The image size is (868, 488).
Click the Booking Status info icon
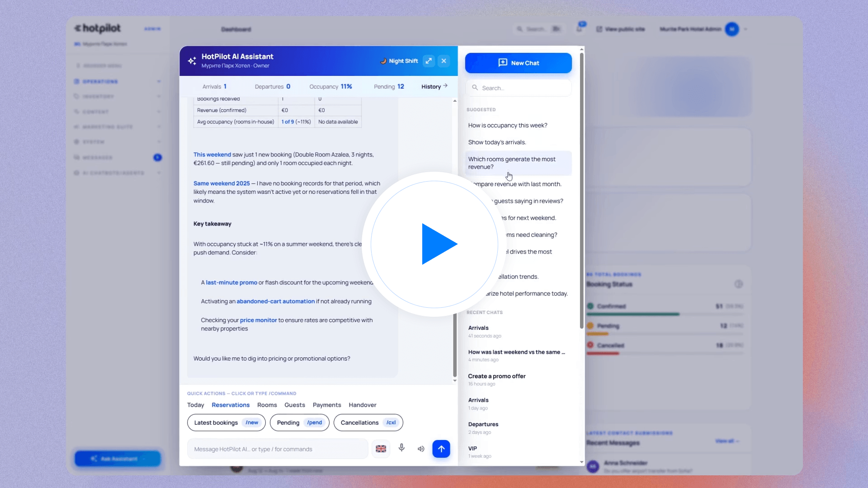pyautogui.click(x=738, y=284)
